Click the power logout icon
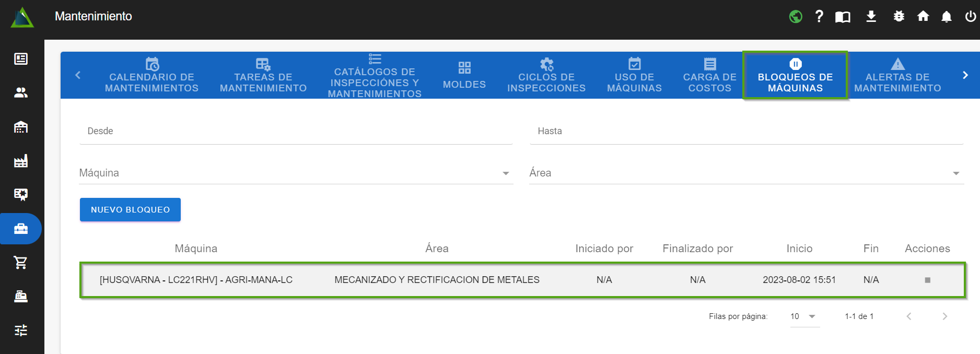This screenshot has width=980, height=354. (970, 17)
